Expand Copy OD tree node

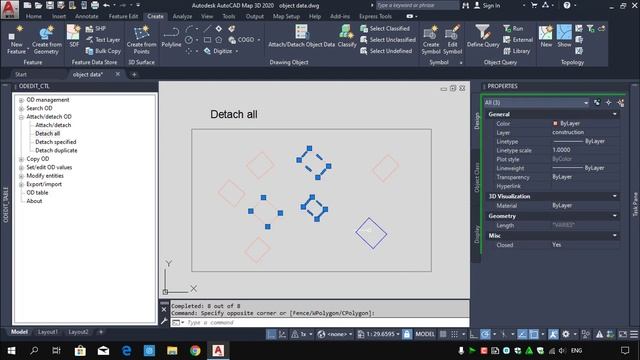pos(21,159)
